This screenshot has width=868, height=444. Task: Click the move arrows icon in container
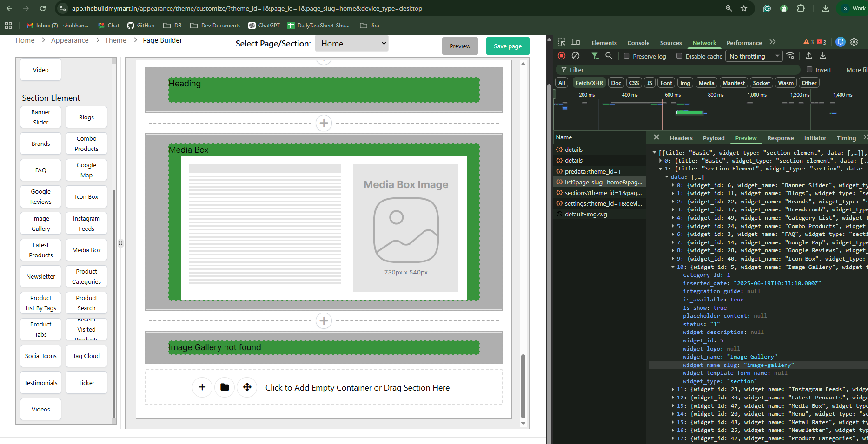tap(247, 387)
